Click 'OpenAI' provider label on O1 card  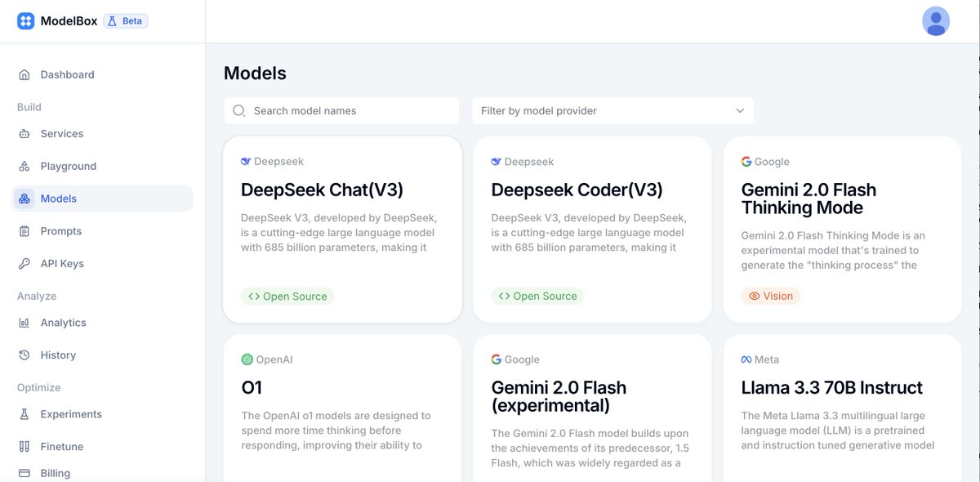point(274,359)
